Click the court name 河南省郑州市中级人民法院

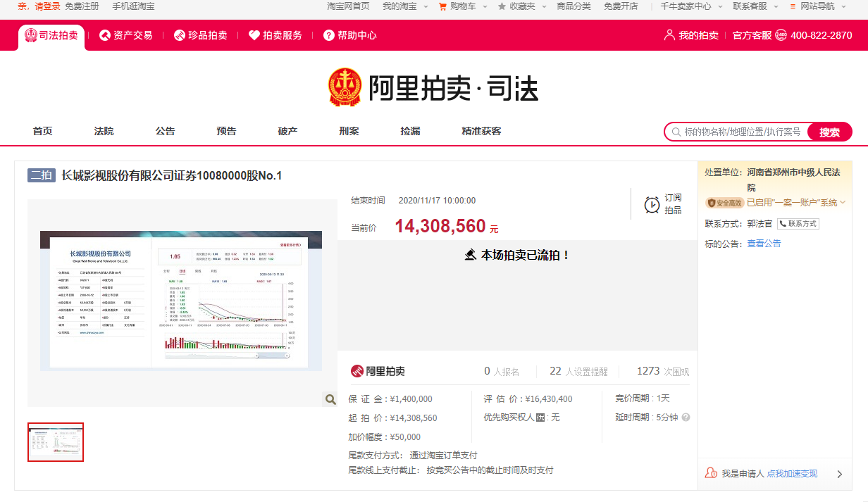(x=793, y=180)
